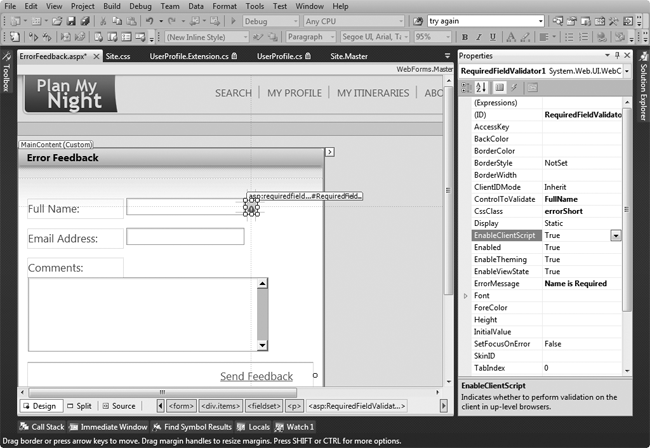
Task: Click the designer vertical scrollbar
Action: pyautogui.click(x=448, y=191)
